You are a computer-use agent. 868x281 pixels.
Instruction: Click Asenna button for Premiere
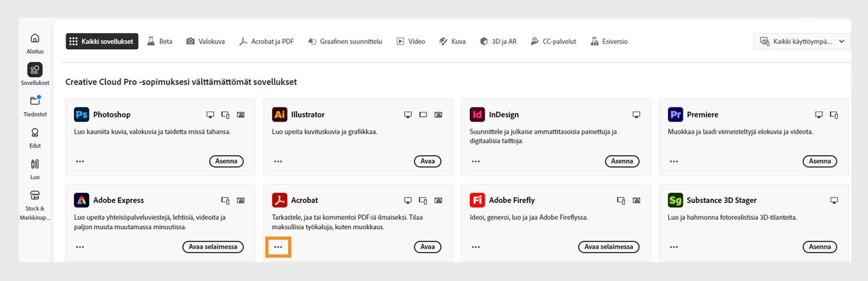point(820,161)
